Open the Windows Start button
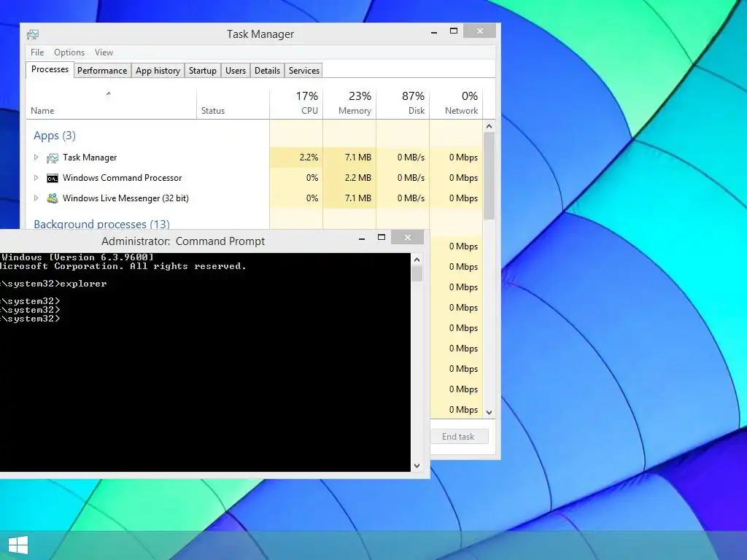The width and height of the screenshot is (747, 560). click(18, 545)
